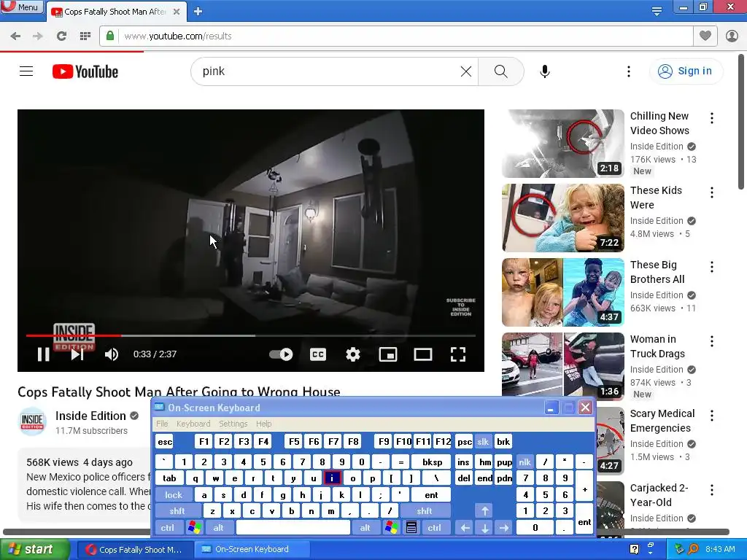Viewport: 747px width, 560px height.
Task: Enable miniplayer mode
Action: click(388, 354)
